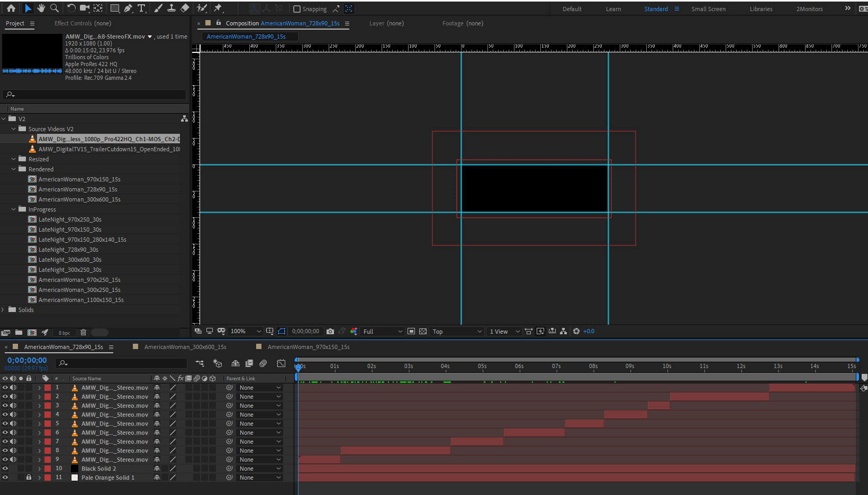The width and height of the screenshot is (868, 495).
Task: Open the Graph Editor in timeline
Action: click(x=281, y=363)
